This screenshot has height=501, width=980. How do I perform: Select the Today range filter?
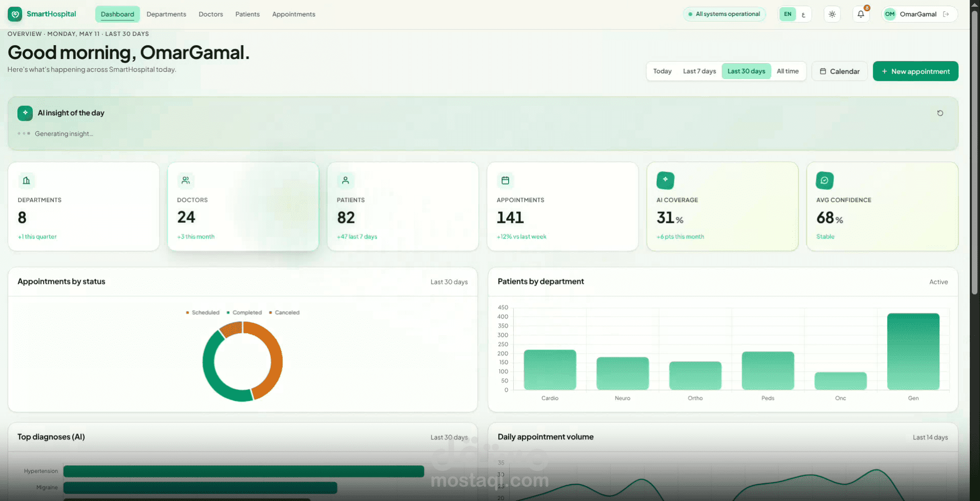(662, 71)
